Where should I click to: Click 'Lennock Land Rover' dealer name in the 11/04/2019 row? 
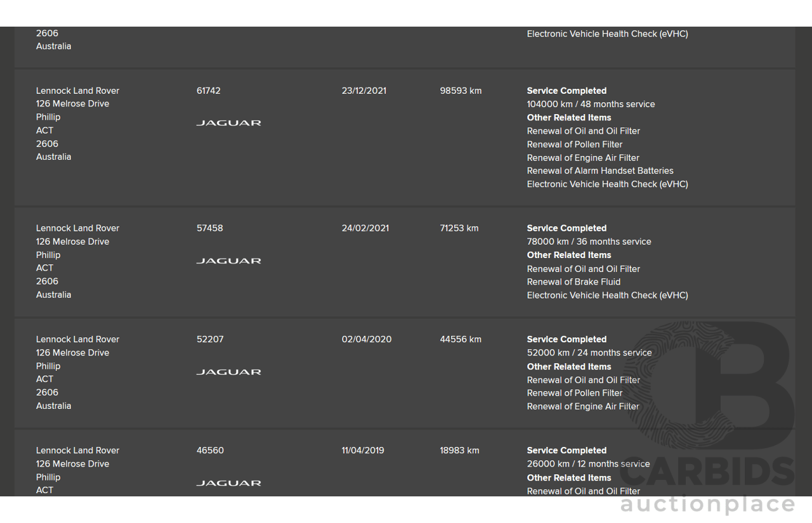(77, 451)
